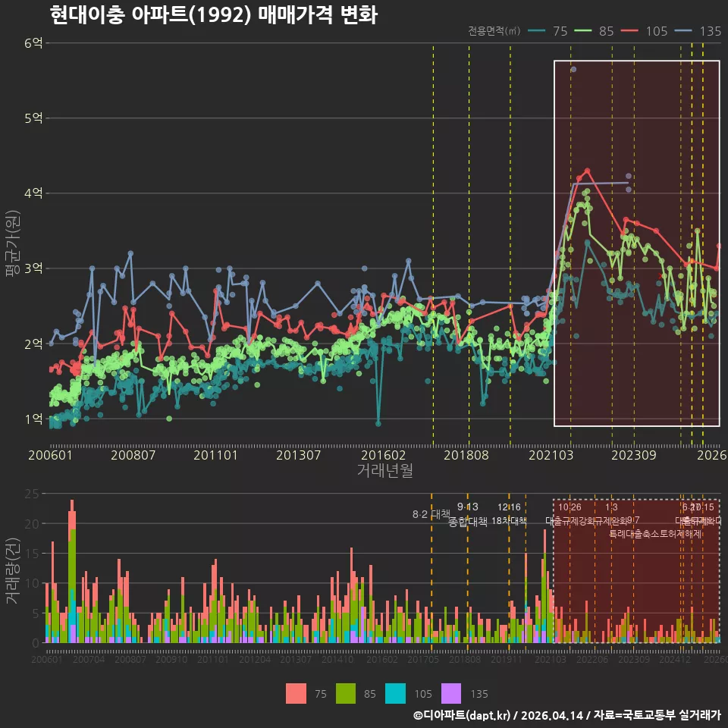Click the green 85 volume legend swatch
This screenshot has width=728, height=728.
click(346, 694)
